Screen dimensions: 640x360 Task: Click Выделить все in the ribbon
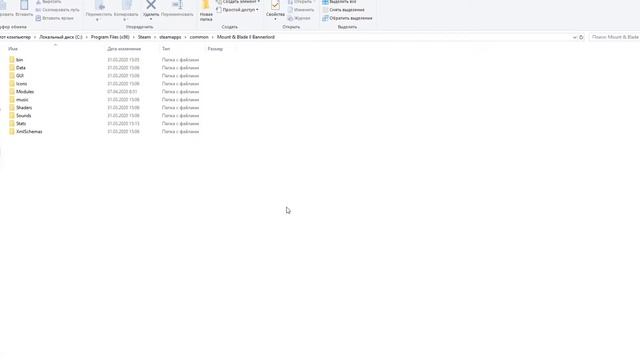(x=339, y=2)
